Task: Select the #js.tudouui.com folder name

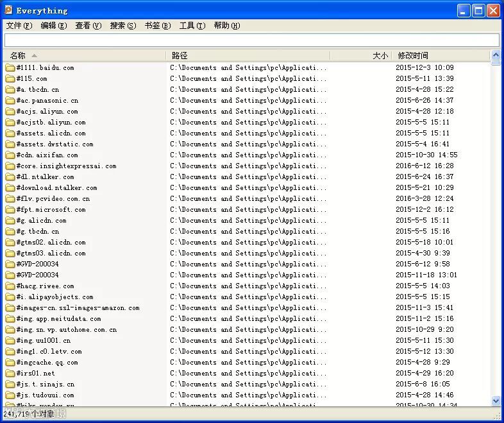Action: [45, 395]
